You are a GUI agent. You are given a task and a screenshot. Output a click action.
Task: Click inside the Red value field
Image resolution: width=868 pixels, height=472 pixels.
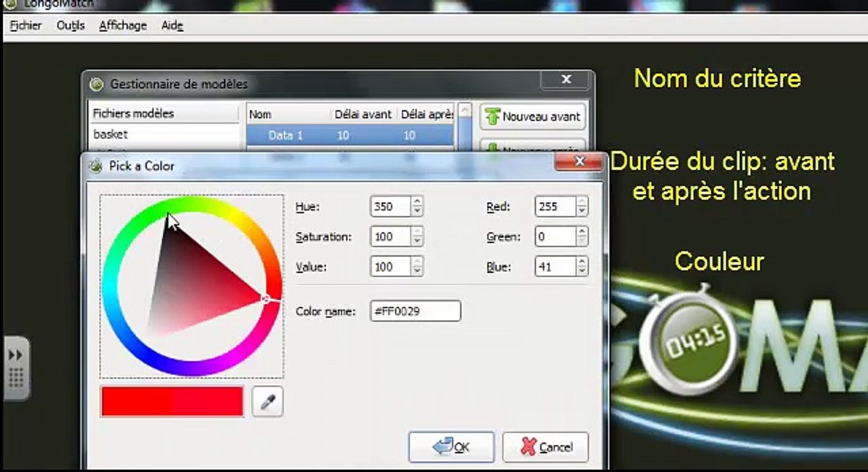555,206
